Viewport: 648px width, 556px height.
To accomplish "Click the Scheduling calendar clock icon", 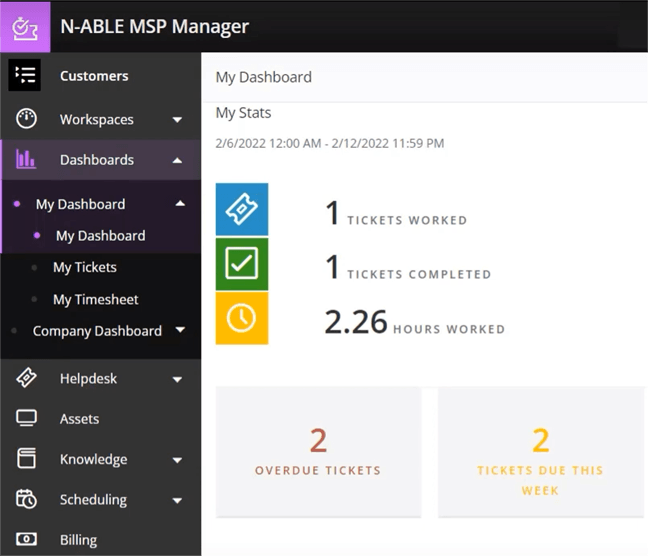I will click(26, 499).
